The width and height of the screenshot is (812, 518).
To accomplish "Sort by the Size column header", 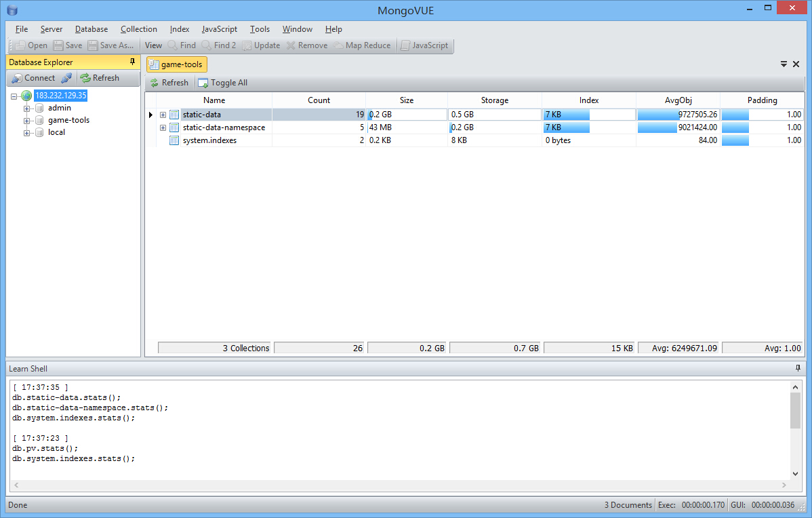I will 407,100.
